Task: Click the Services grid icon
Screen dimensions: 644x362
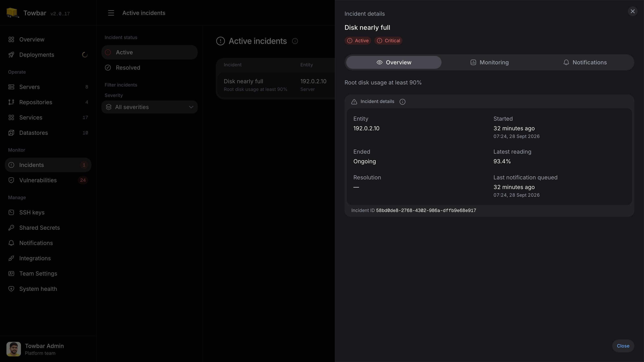Action: [11, 117]
